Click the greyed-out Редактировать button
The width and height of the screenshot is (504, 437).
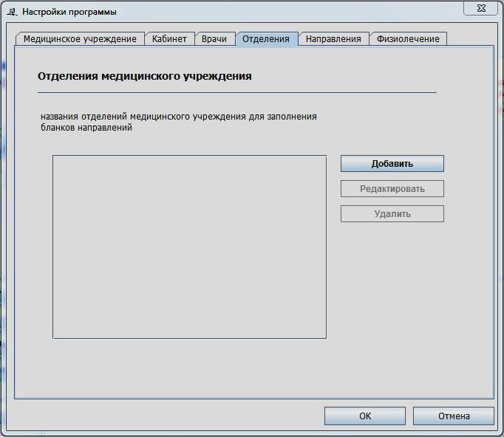pyautogui.click(x=392, y=189)
